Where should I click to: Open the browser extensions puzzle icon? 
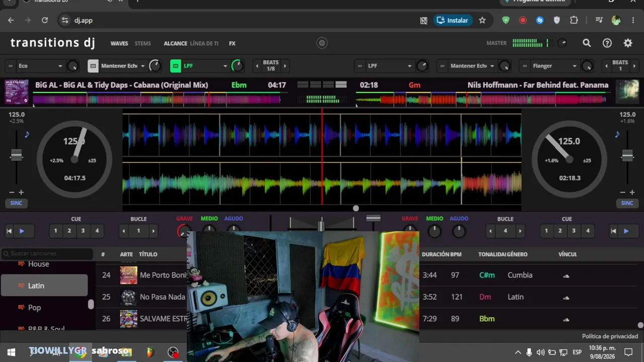(x=574, y=20)
